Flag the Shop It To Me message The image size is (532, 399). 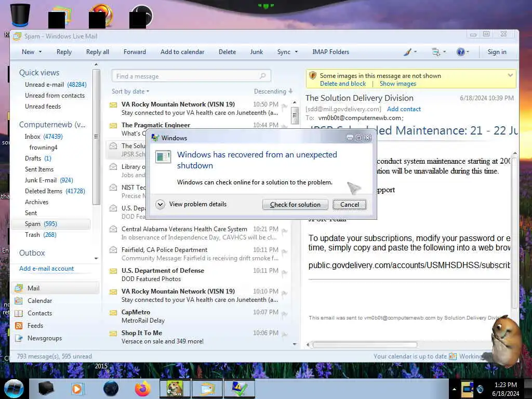[284, 335]
